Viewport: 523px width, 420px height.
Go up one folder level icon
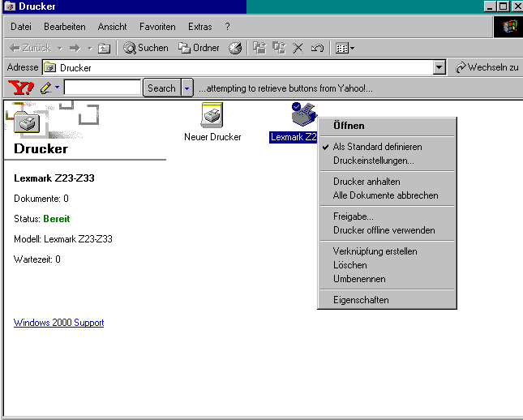coord(104,49)
